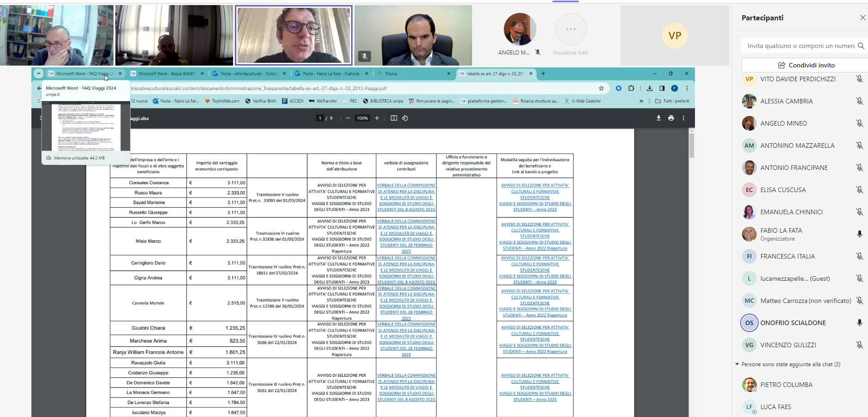Open the tab search dropdown arrow
Viewport: 868px width, 417px height.
click(38, 73)
